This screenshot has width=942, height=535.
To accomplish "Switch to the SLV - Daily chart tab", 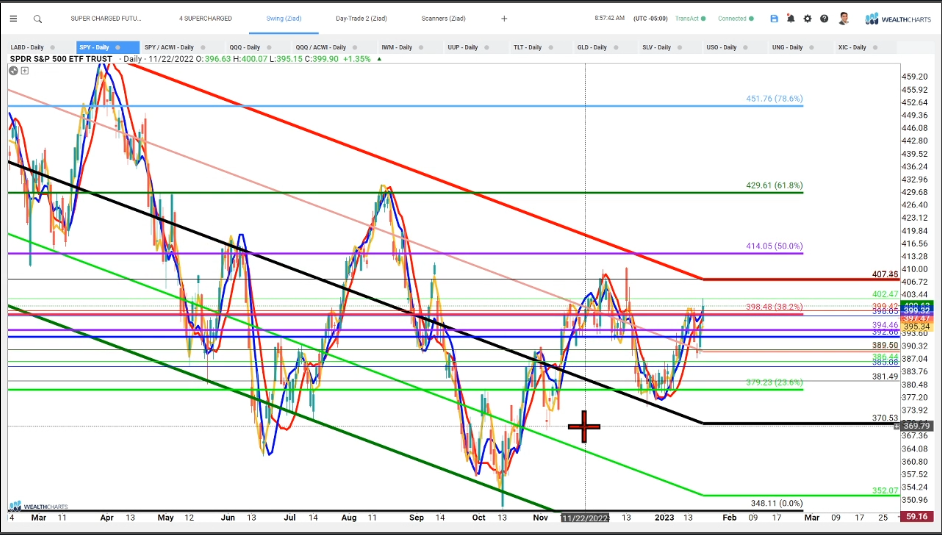I will pos(656,47).
